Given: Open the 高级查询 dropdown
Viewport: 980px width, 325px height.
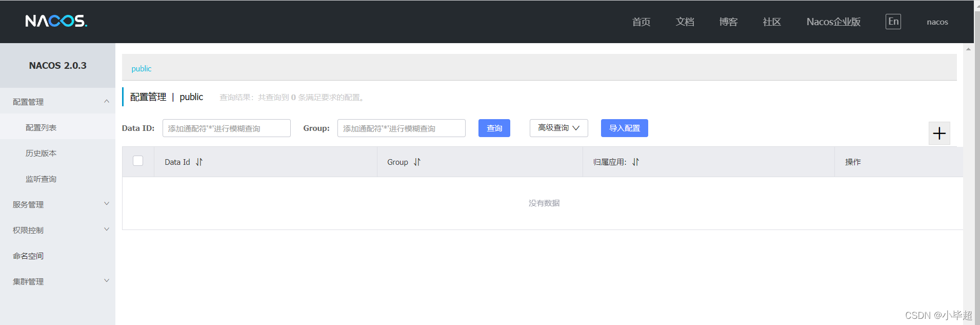Looking at the screenshot, I should 559,128.
